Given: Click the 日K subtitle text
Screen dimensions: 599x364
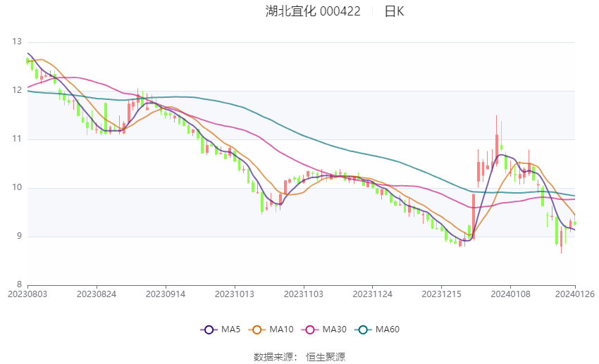Looking at the screenshot, I should click(394, 11).
